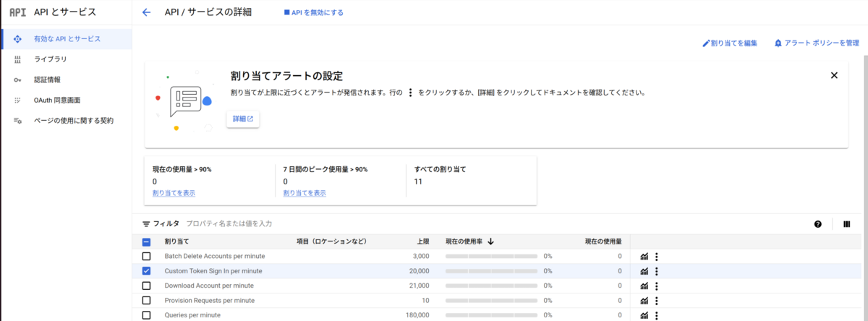Click the bell icon for alert policies
Image resolution: width=868 pixels, height=321 pixels.
778,43
